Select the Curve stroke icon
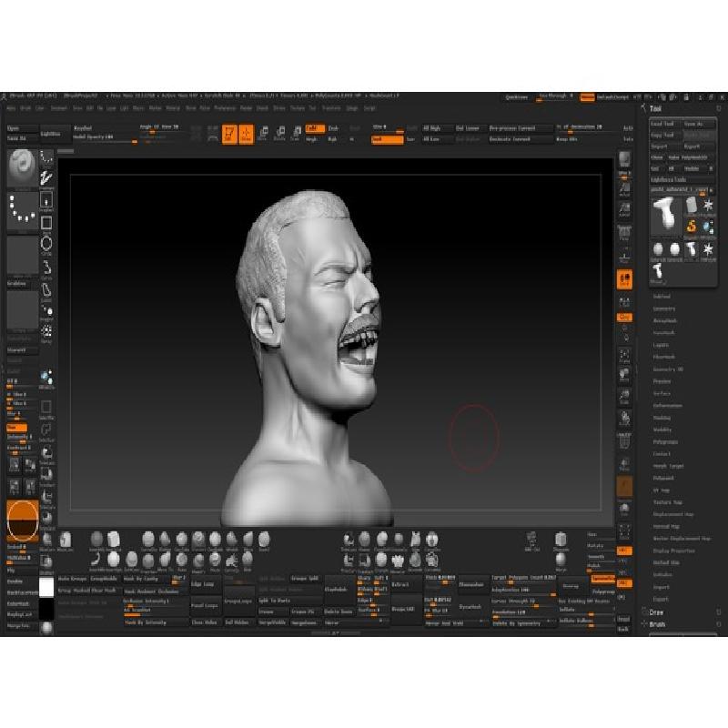This screenshot has height=728, width=728. pos(46,268)
